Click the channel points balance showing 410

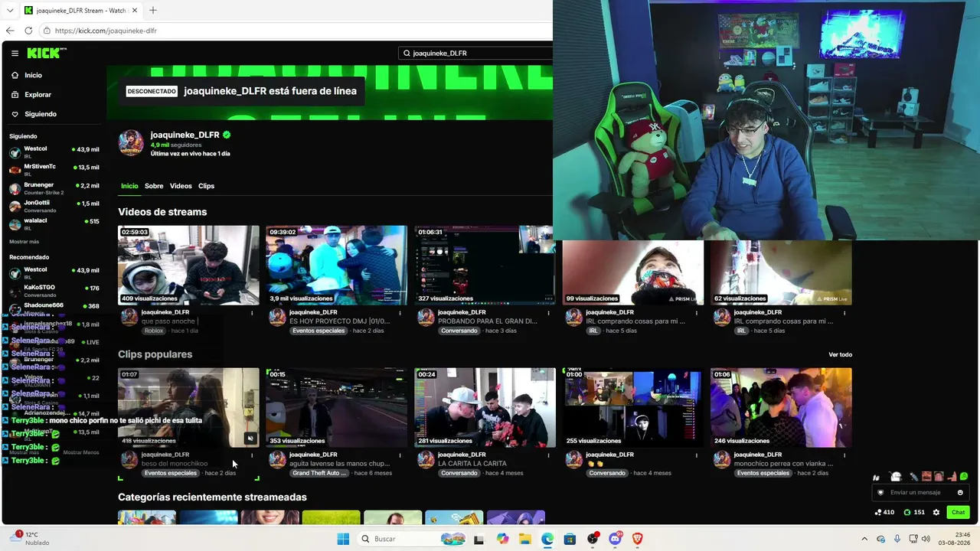click(884, 512)
